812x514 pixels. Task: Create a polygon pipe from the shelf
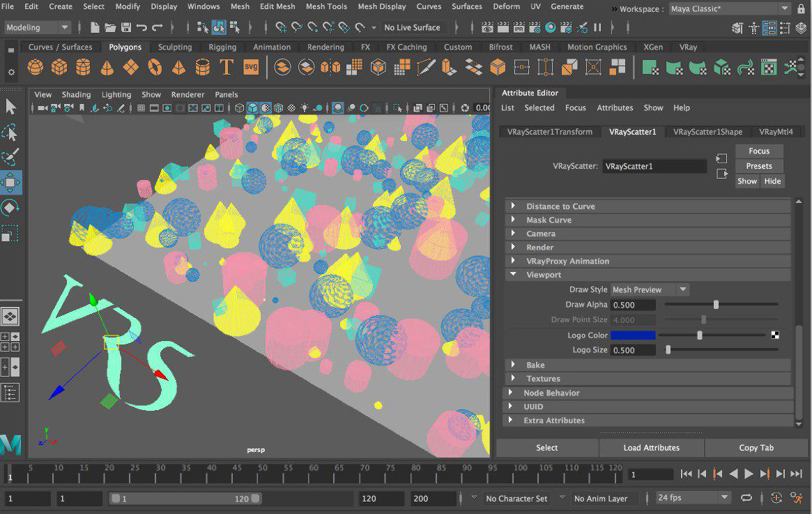(x=203, y=68)
